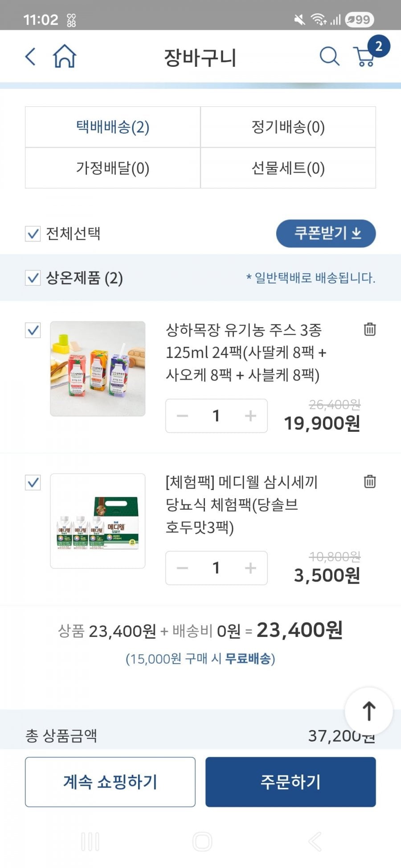Tap 계속 쇼핑하기 button

click(110, 782)
